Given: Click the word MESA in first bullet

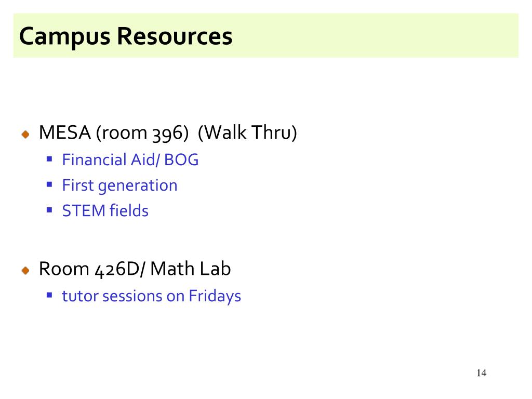Looking at the screenshot, I should (x=65, y=132).
